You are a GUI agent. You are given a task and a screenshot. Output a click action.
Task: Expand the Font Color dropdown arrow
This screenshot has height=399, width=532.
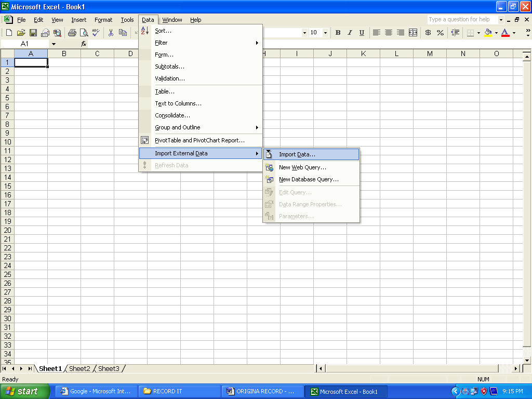tap(514, 33)
